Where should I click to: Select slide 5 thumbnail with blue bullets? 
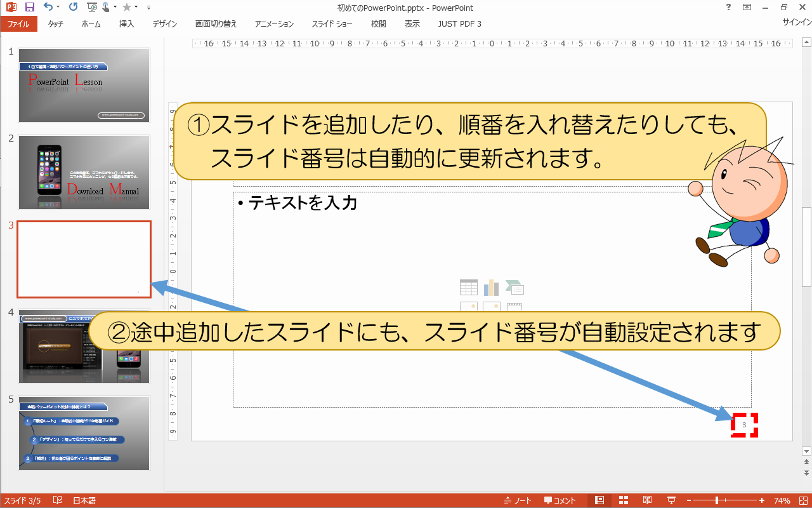click(84, 433)
